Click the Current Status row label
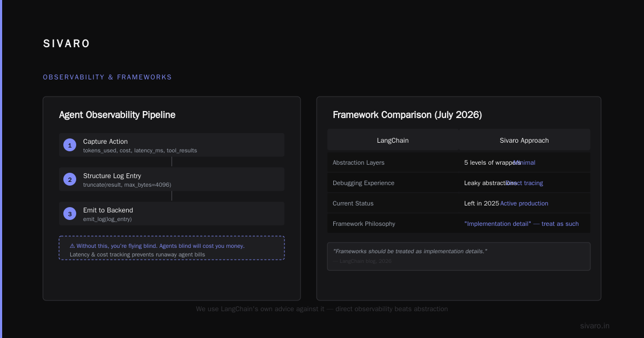The image size is (644, 338). [353, 203]
